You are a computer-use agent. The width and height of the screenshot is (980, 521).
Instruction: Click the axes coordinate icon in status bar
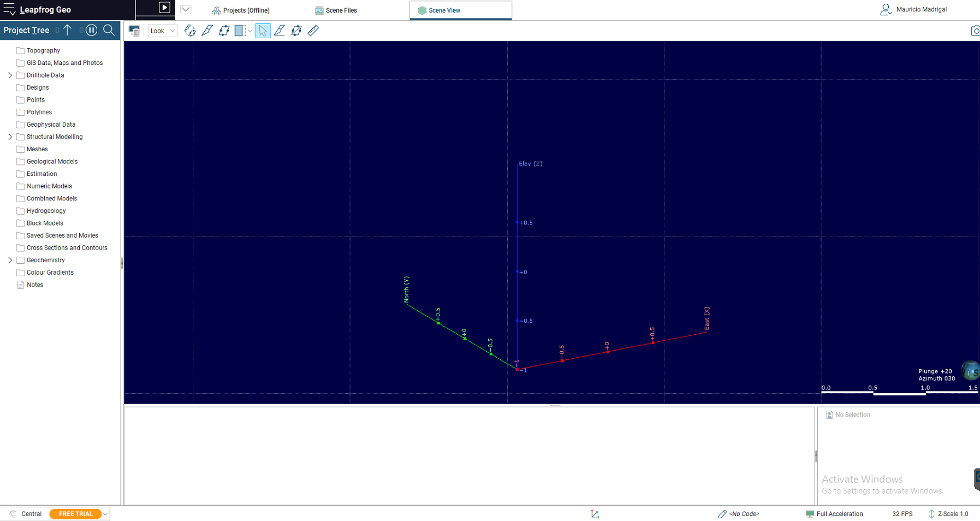[595, 514]
